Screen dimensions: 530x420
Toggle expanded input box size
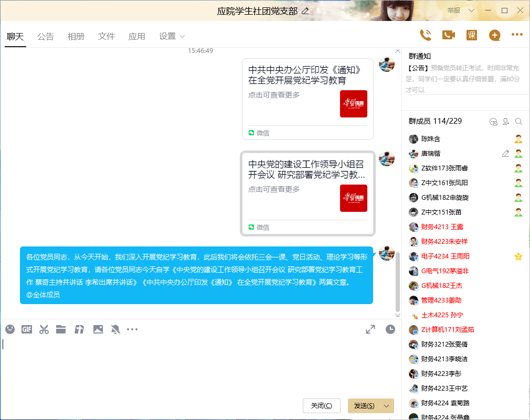click(x=370, y=329)
